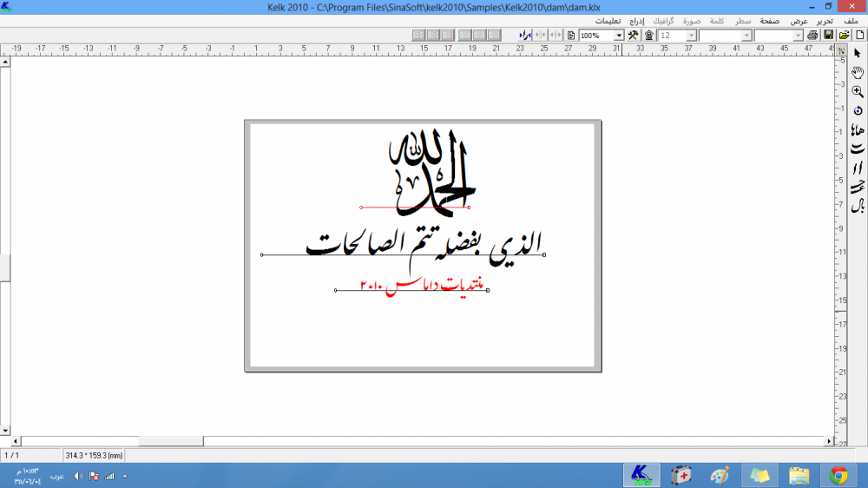This screenshot has height=488, width=868.
Task: Save the document with floppy icon
Action: click(828, 35)
